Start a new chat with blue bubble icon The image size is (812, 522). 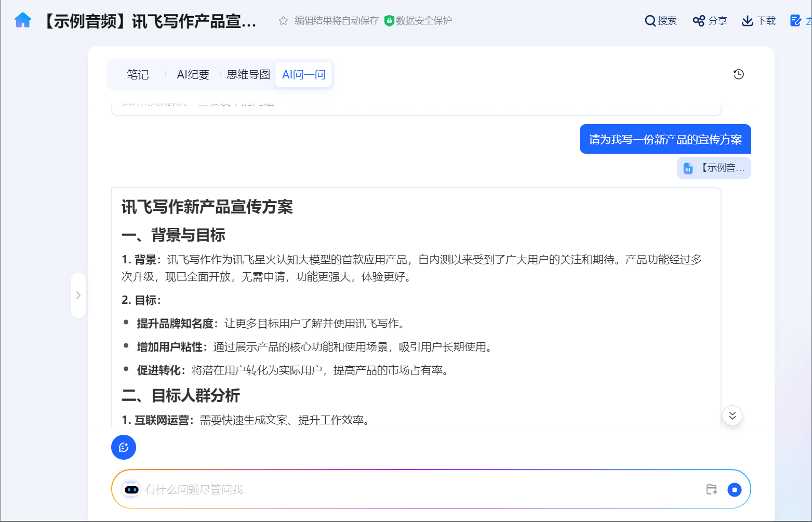(124, 447)
